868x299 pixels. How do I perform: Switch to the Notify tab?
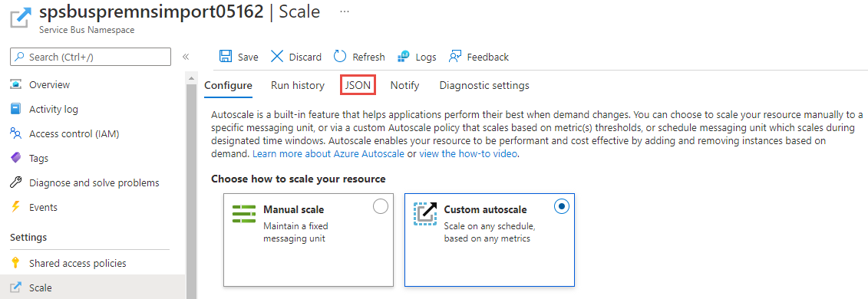[404, 85]
